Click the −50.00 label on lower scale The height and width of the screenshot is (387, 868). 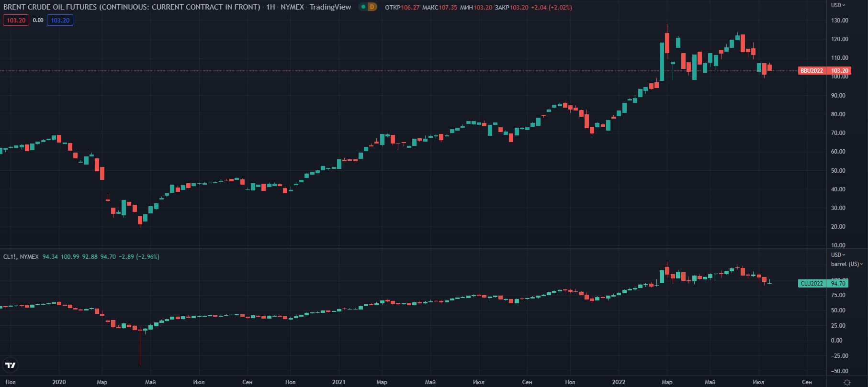coord(839,371)
